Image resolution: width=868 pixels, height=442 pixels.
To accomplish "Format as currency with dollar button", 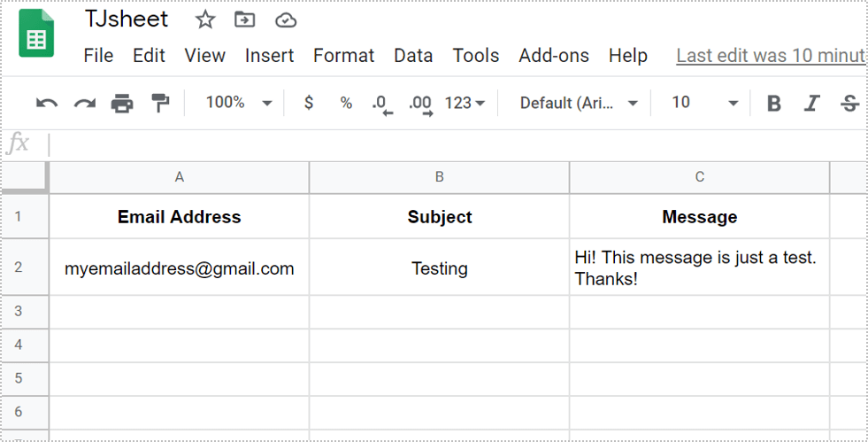I will (x=309, y=103).
